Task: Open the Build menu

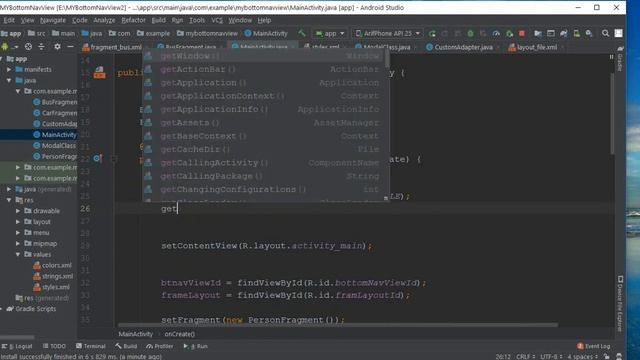Action: (x=159, y=20)
